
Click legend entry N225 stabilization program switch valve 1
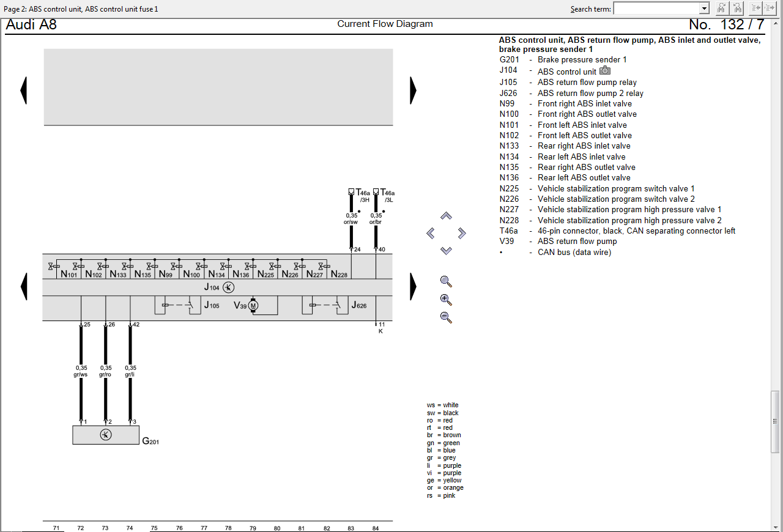tap(597, 189)
